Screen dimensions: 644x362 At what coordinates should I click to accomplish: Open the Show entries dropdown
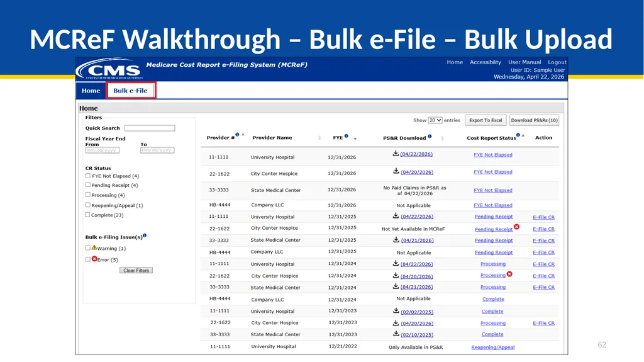[435, 120]
